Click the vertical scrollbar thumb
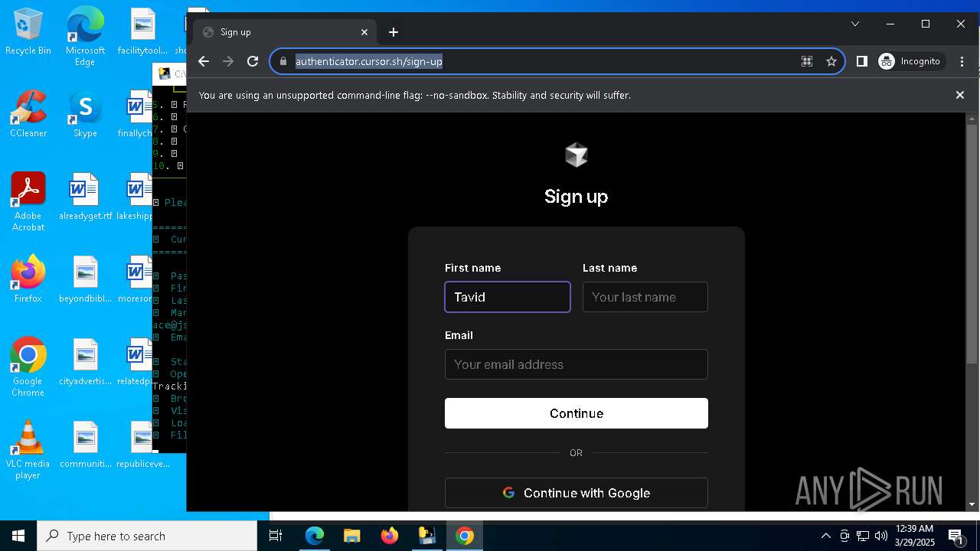 972,243
